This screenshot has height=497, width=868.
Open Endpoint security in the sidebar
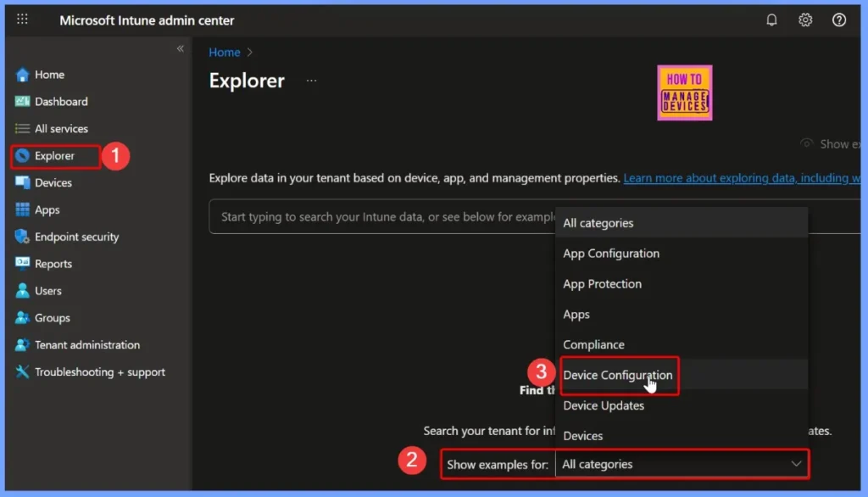pos(76,237)
